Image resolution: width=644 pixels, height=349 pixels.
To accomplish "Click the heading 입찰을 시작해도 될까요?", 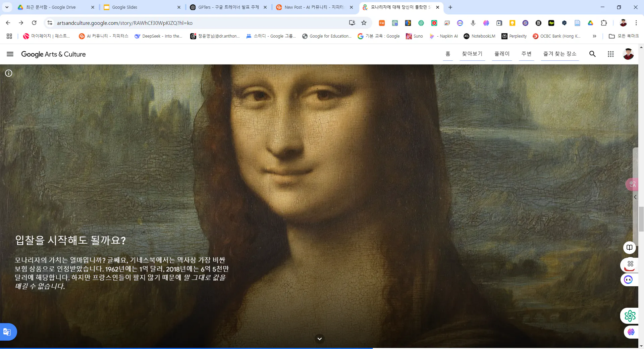I will (70, 240).
